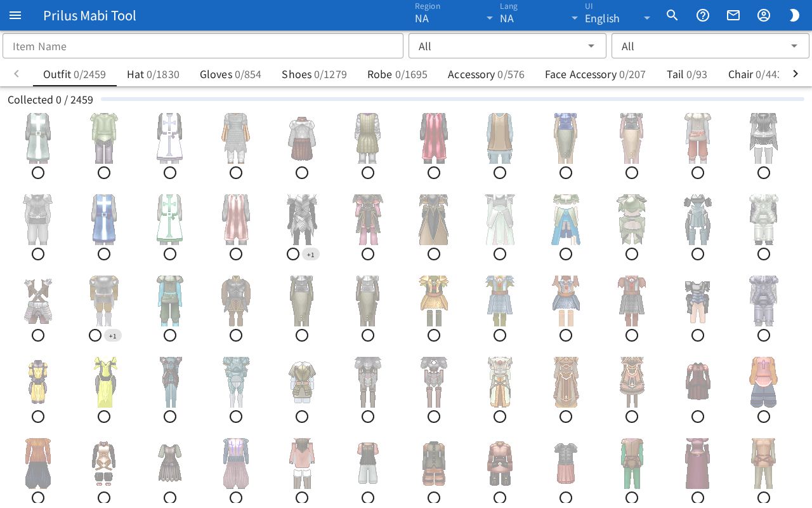Click the "Collected 0 / 2459" text
Screen dimensions: 812x508
tap(50, 100)
